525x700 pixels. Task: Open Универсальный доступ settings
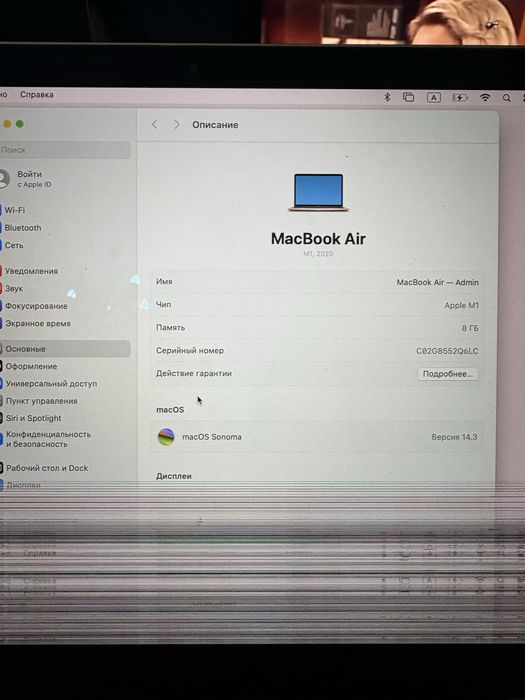click(x=50, y=383)
